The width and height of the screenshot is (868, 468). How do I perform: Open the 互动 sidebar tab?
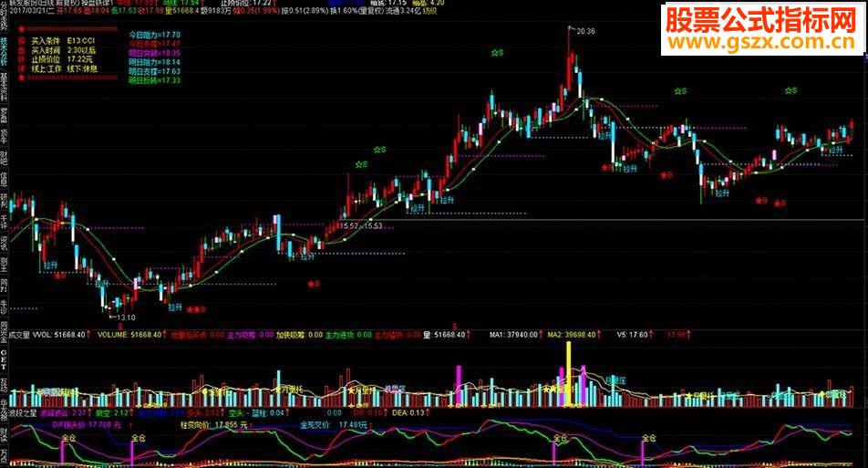pos(4,383)
